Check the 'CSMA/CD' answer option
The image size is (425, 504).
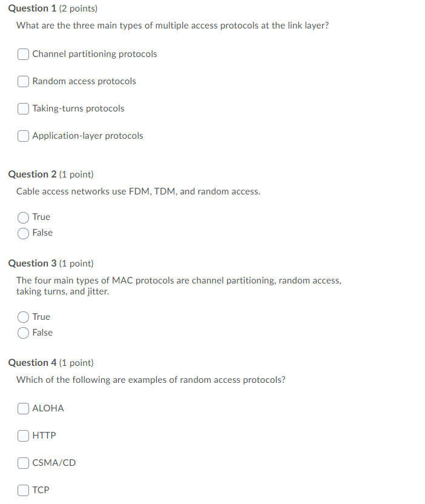click(23, 463)
